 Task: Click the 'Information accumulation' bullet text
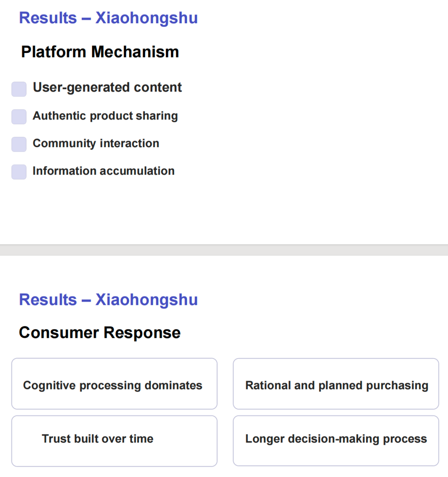tap(103, 171)
